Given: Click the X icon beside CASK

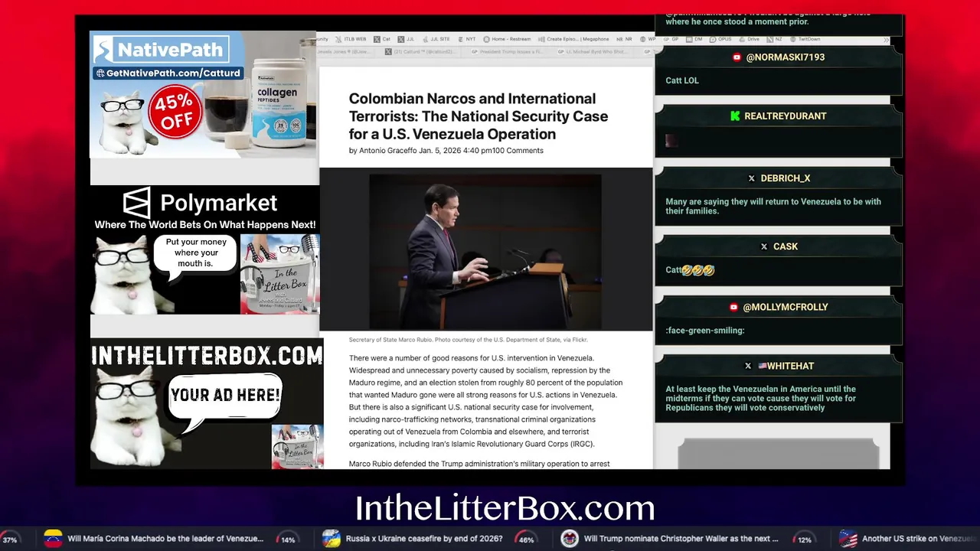Looking at the screenshot, I should (x=764, y=246).
